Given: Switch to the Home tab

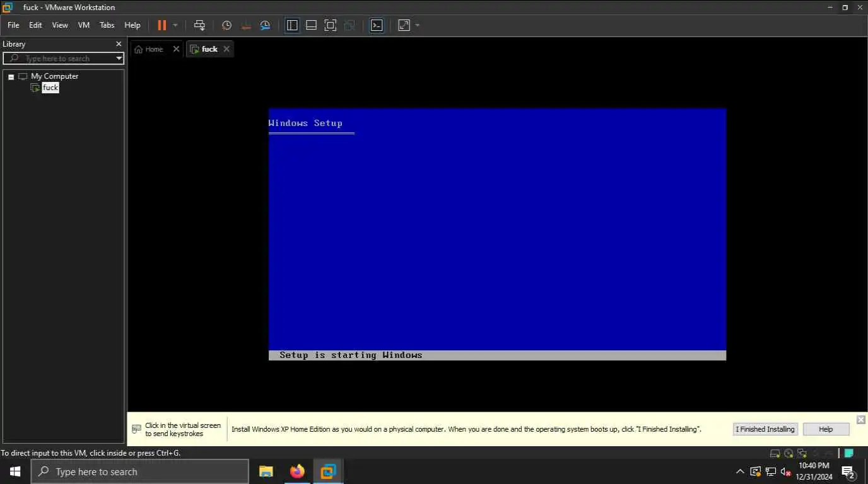Looking at the screenshot, I should click(149, 49).
